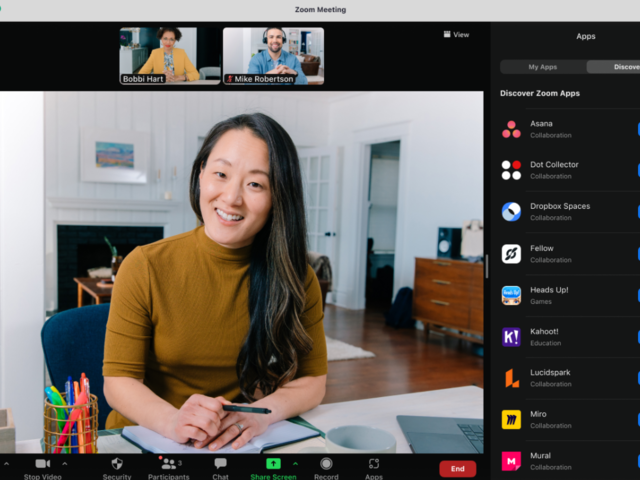Open video options arrow beside Stop Video
This screenshot has width=640, height=480.
(65, 464)
